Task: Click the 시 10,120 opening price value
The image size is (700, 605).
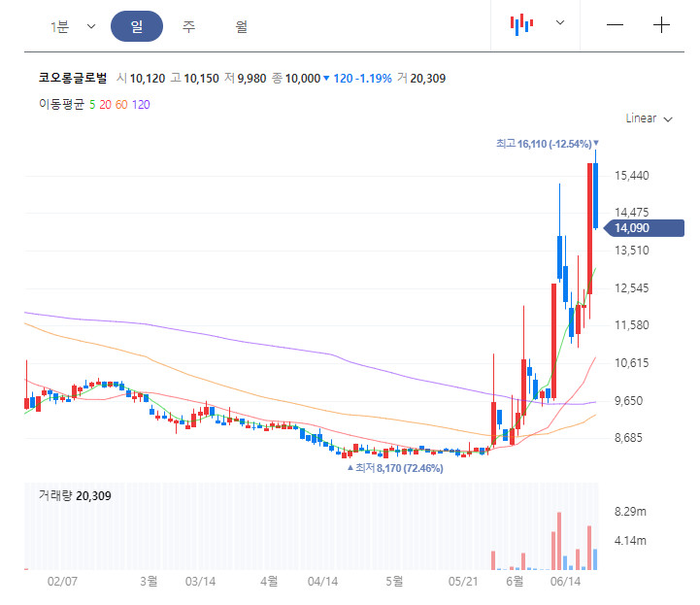Action: tap(141, 78)
